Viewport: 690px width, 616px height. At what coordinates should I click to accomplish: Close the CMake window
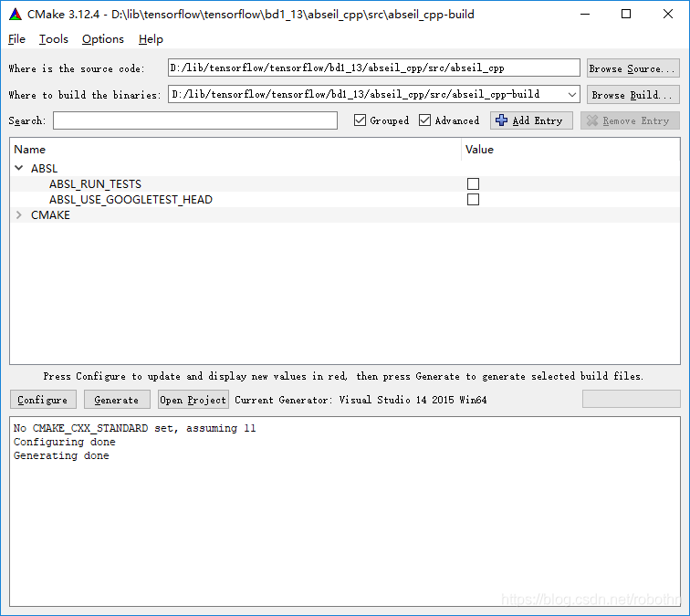[x=667, y=14]
